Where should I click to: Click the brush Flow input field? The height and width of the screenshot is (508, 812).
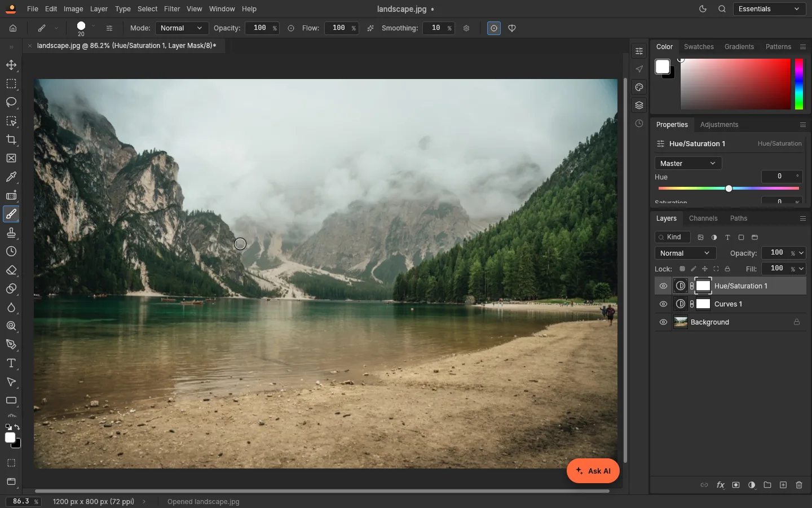pyautogui.click(x=341, y=28)
